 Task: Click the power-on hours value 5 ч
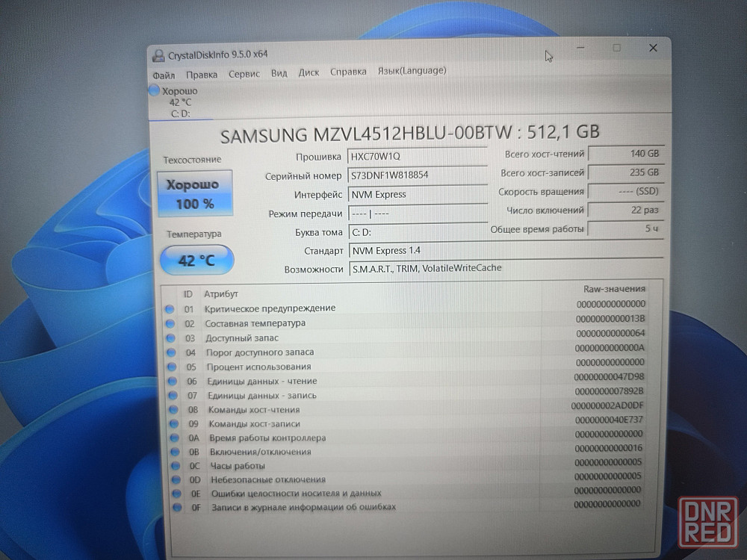tap(625, 228)
